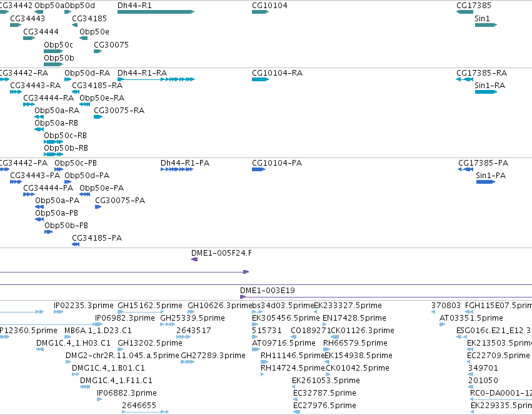The width and height of the screenshot is (532, 415).
Task: Click the GH13202.5prime EST label
Action: pyautogui.click(x=150, y=343)
